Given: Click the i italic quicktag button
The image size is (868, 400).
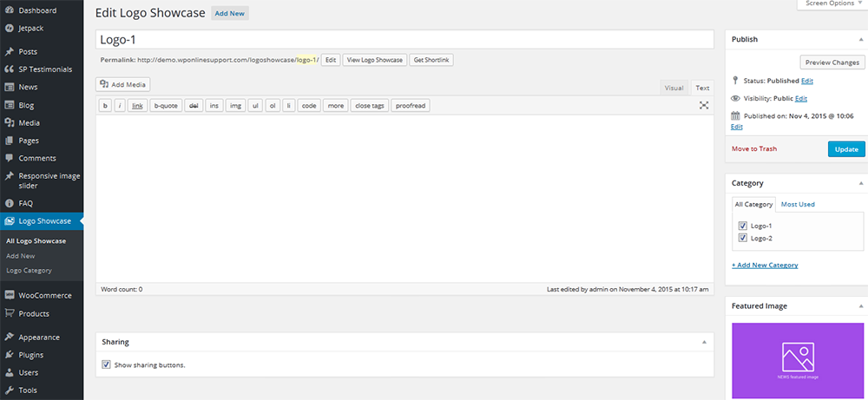Looking at the screenshot, I should click(x=120, y=106).
